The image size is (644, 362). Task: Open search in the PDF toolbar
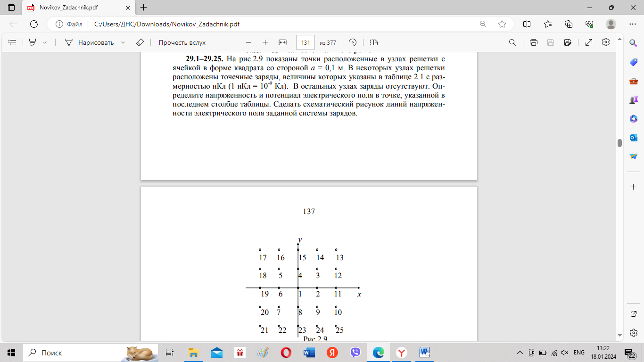[x=512, y=42]
